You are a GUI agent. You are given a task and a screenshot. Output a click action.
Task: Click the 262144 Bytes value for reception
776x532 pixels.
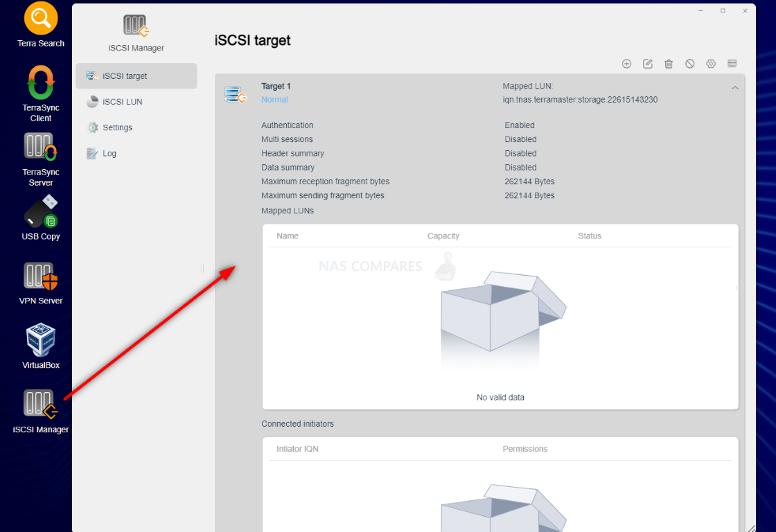529,181
